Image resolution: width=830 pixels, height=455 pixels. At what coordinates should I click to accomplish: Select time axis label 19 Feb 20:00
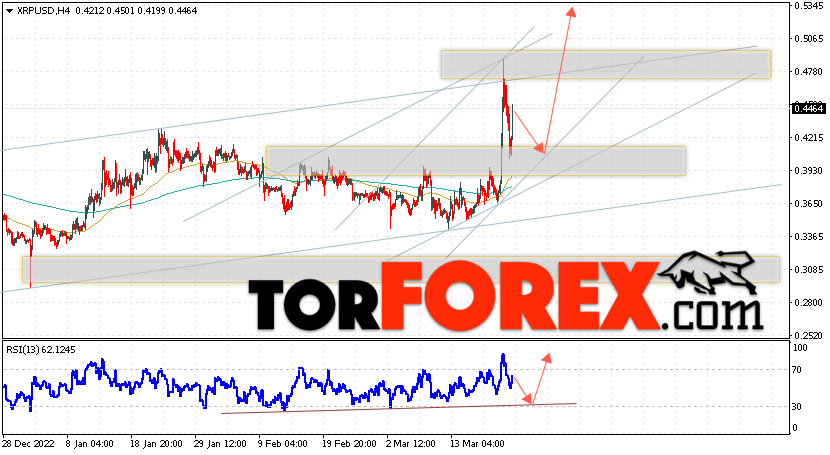(x=348, y=443)
